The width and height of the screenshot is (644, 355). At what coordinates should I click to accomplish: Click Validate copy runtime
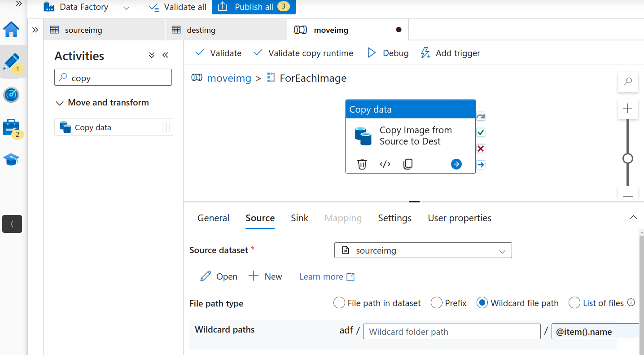click(303, 53)
